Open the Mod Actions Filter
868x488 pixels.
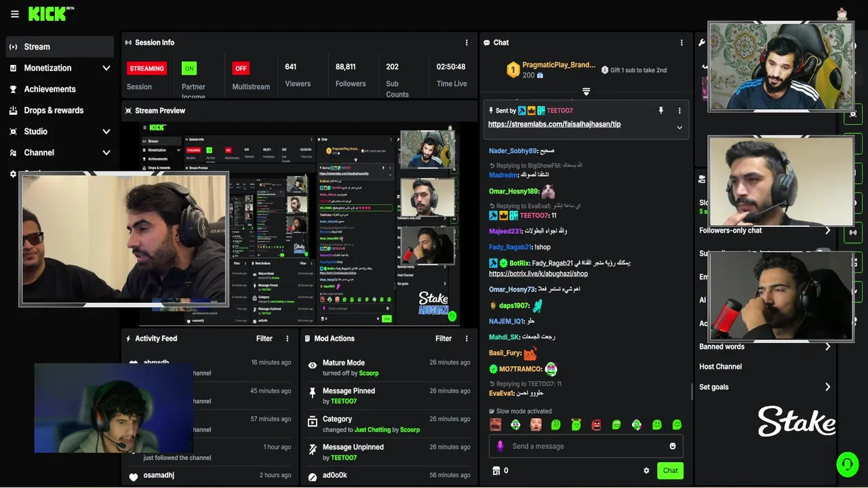443,338
